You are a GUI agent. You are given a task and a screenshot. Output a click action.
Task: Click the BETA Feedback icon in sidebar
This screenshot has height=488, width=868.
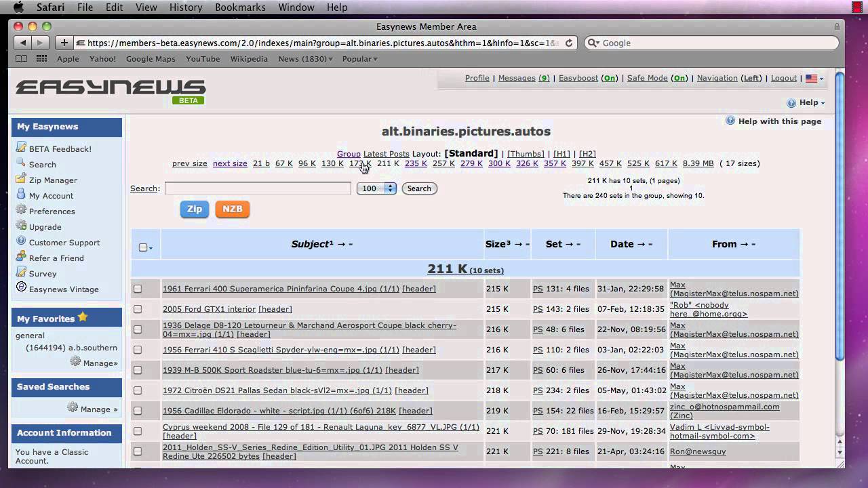(21, 148)
